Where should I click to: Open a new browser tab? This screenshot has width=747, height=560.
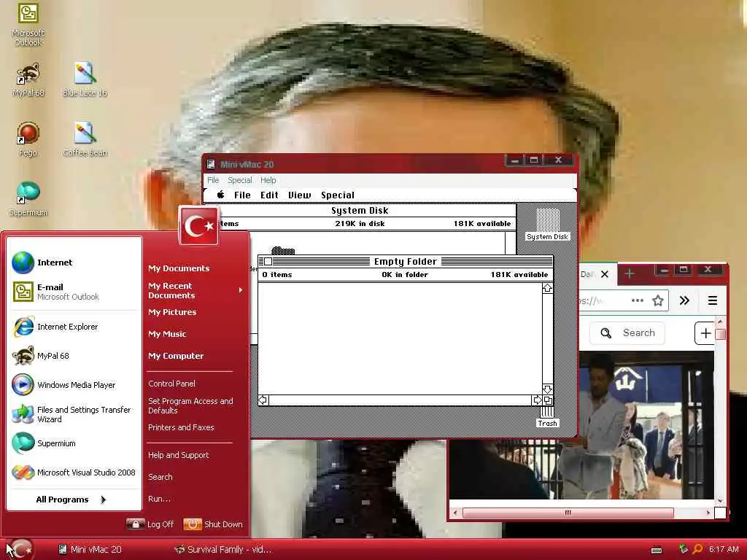630,274
